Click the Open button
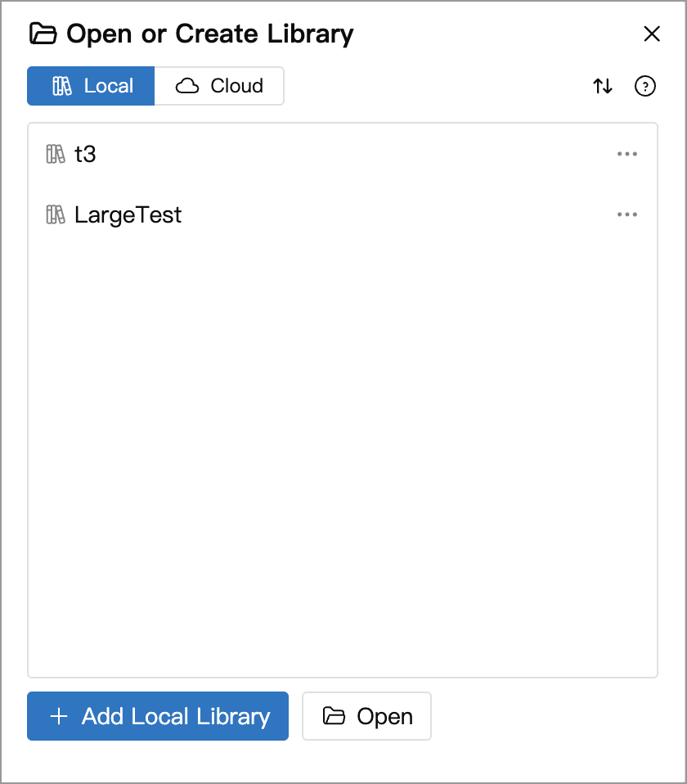This screenshot has width=687, height=784. point(366,716)
